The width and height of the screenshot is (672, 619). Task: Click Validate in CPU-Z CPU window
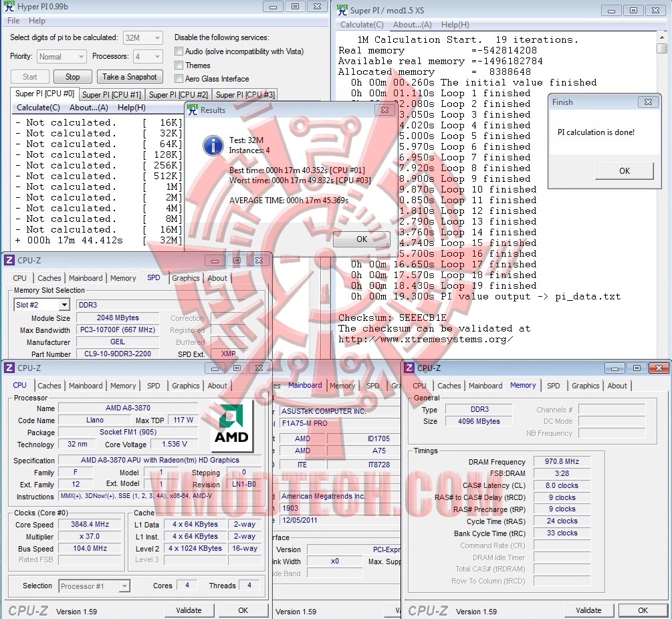coord(189,610)
